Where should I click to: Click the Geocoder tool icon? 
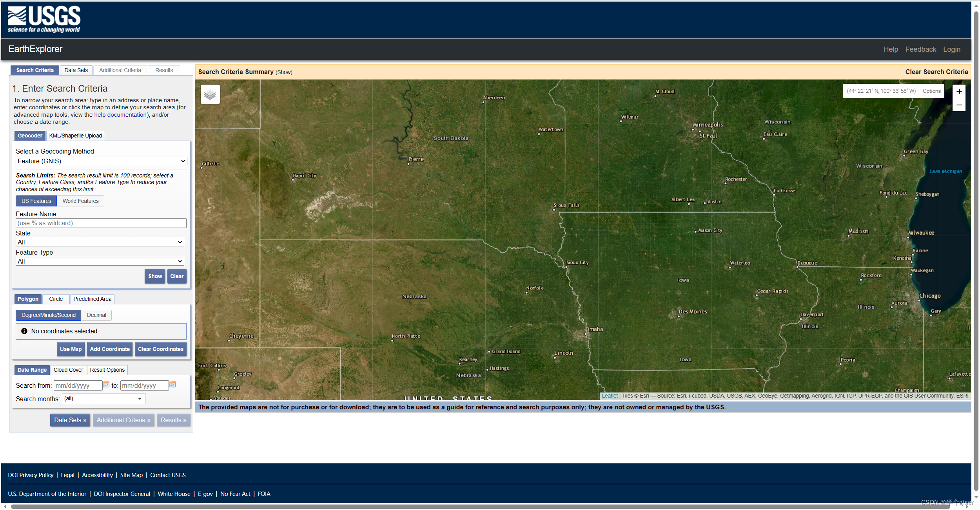click(29, 135)
